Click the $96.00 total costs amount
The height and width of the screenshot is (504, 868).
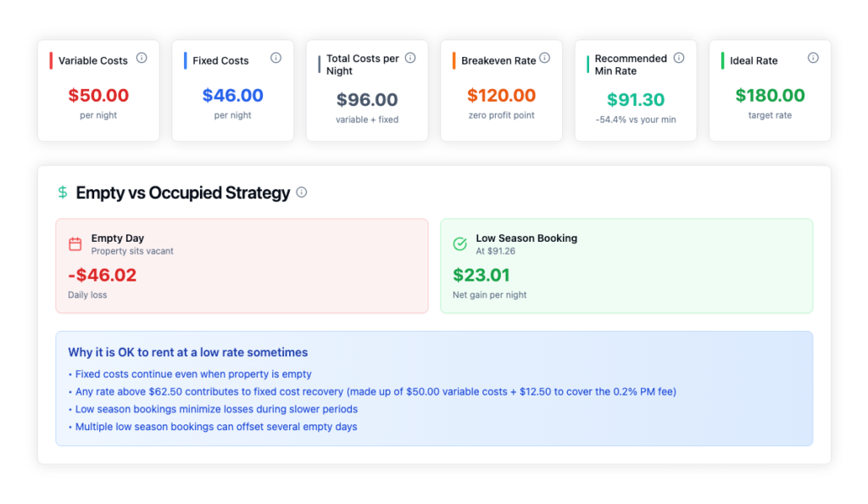click(x=367, y=99)
